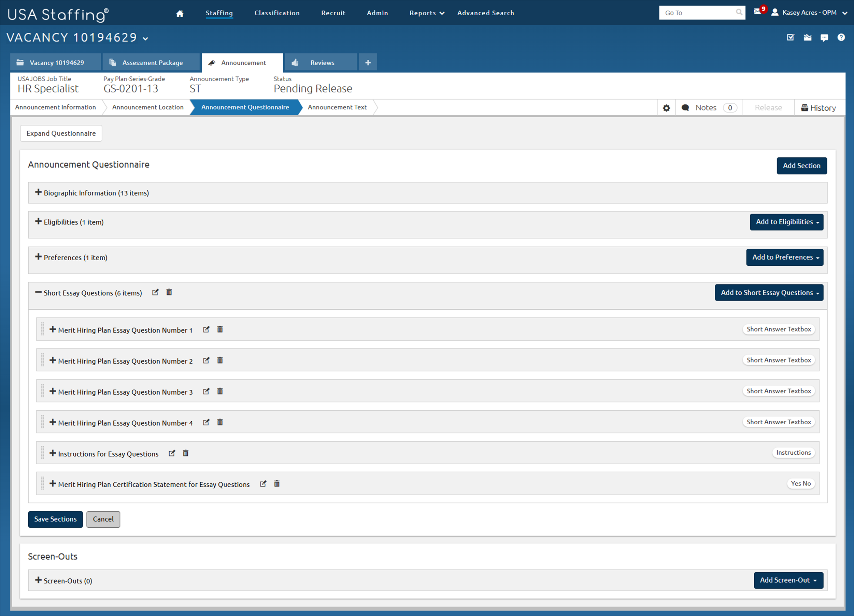This screenshot has width=854, height=616.
Task: Edit Merit Hiring Plan Essay Question Number 2
Action: point(206,361)
